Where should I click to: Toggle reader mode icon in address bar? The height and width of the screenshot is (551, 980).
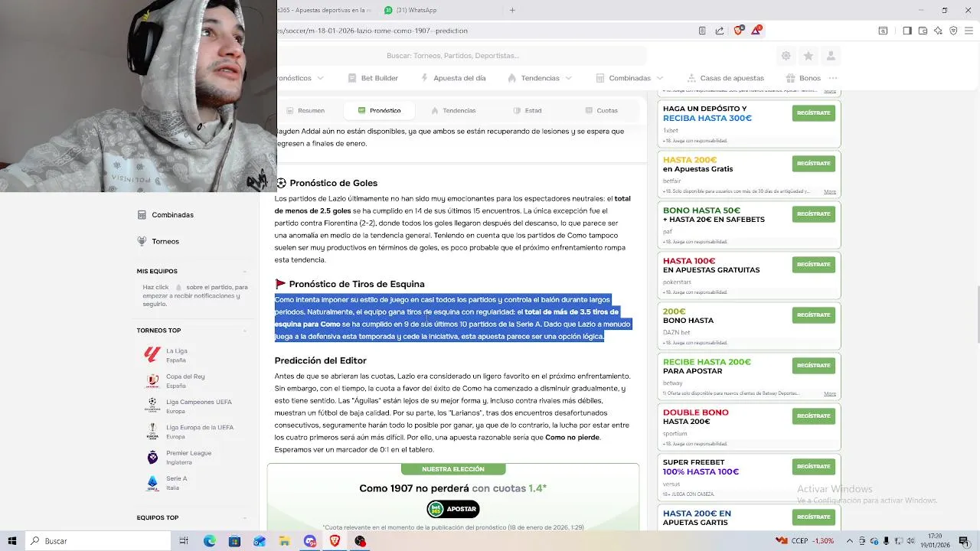(x=702, y=31)
